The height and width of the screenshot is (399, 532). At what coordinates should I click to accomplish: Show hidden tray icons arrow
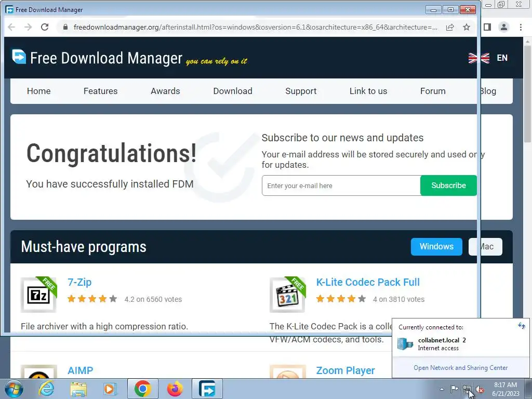click(442, 389)
